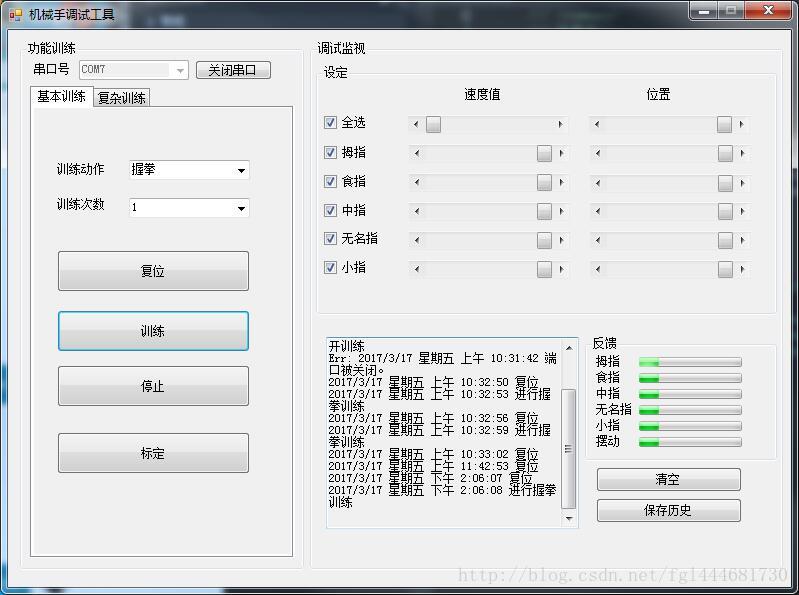Click the 关闭串口 button

pos(233,70)
